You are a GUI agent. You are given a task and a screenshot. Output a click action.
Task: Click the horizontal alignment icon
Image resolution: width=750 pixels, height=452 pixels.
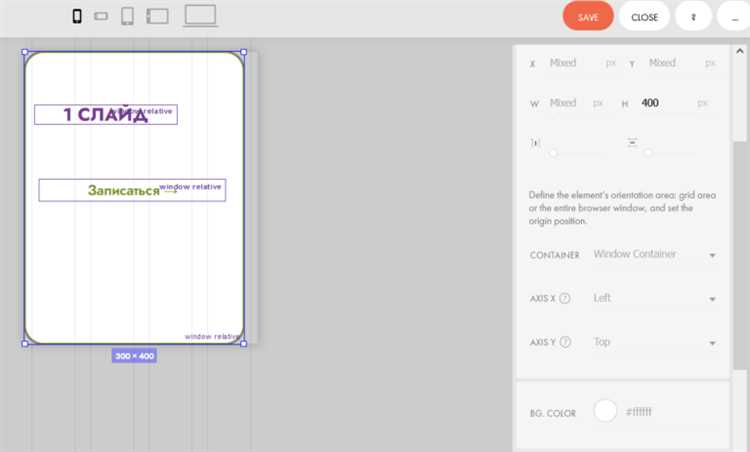[535, 143]
